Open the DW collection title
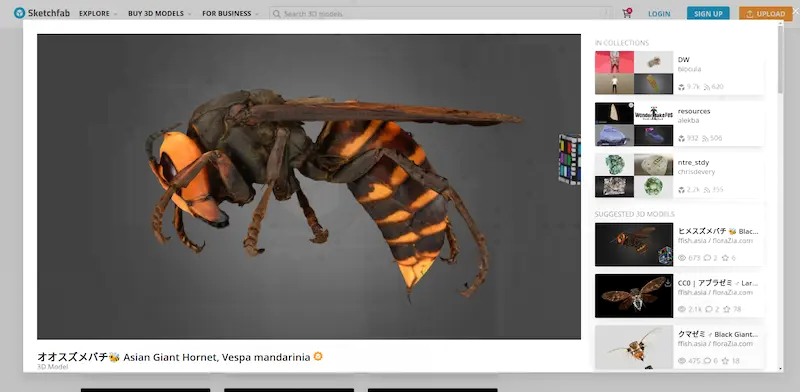The width and height of the screenshot is (800, 392). (683, 60)
